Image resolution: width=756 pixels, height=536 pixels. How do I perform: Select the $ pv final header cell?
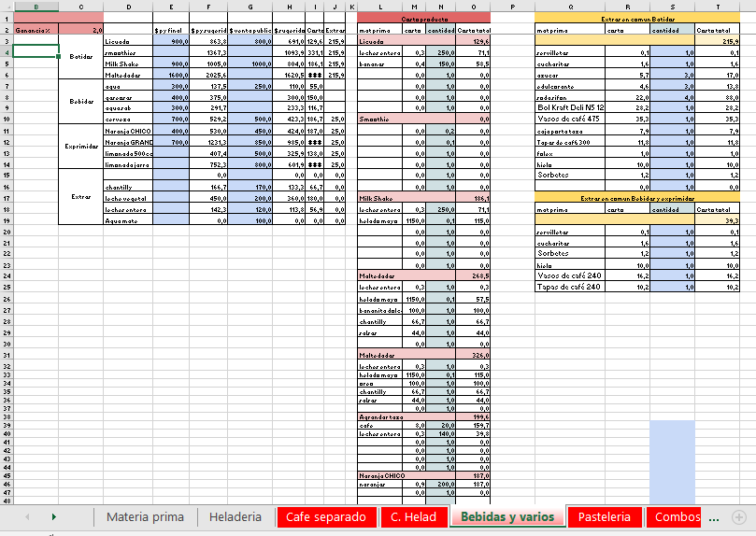[x=171, y=30]
